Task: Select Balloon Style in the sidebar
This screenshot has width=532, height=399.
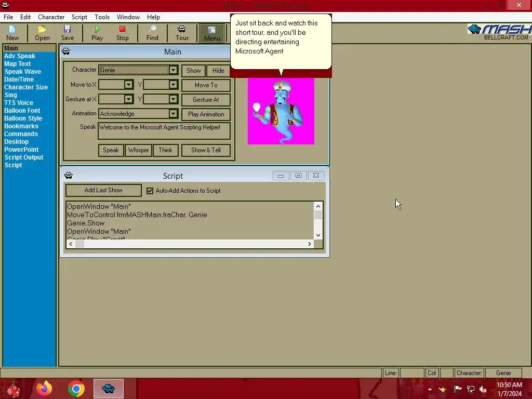Action: coord(23,118)
